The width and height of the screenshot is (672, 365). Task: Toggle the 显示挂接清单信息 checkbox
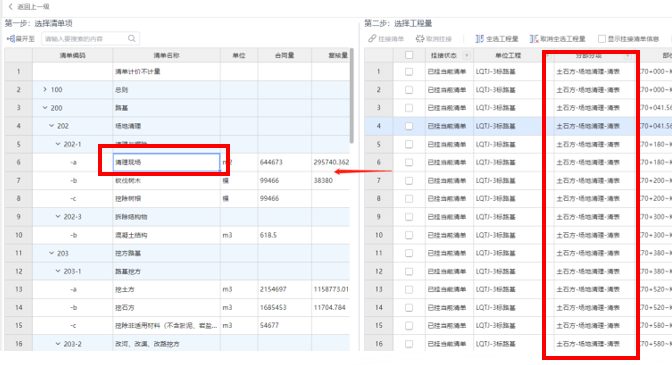tap(602, 39)
